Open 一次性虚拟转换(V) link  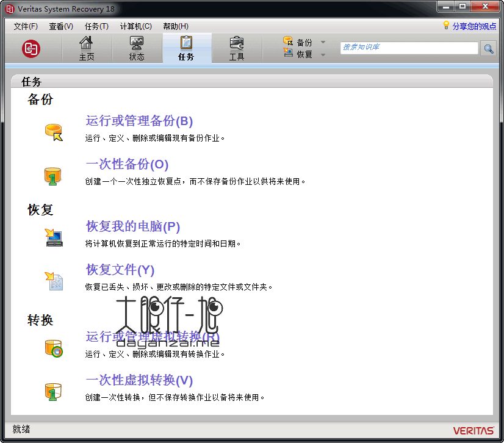point(139,380)
